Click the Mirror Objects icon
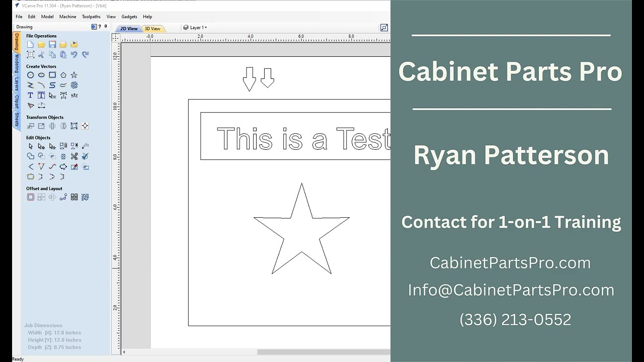This screenshot has height=362, width=644. [x=63, y=126]
